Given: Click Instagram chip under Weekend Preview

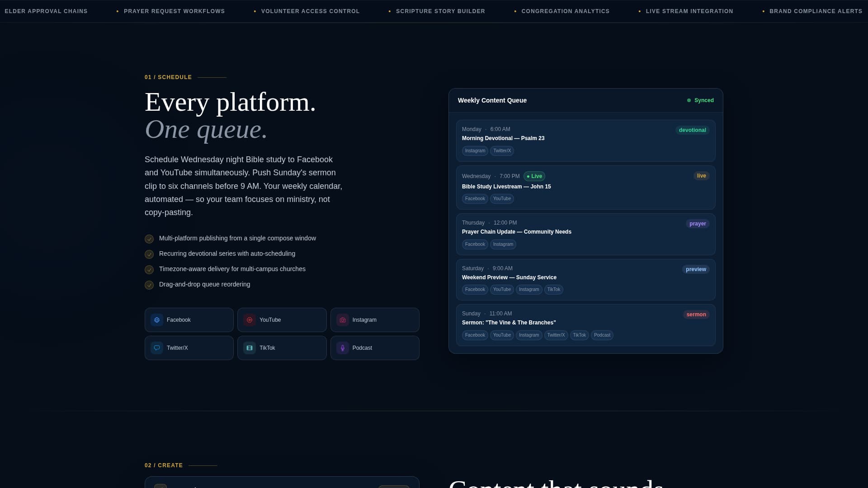Looking at the screenshot, I should 529,290.
